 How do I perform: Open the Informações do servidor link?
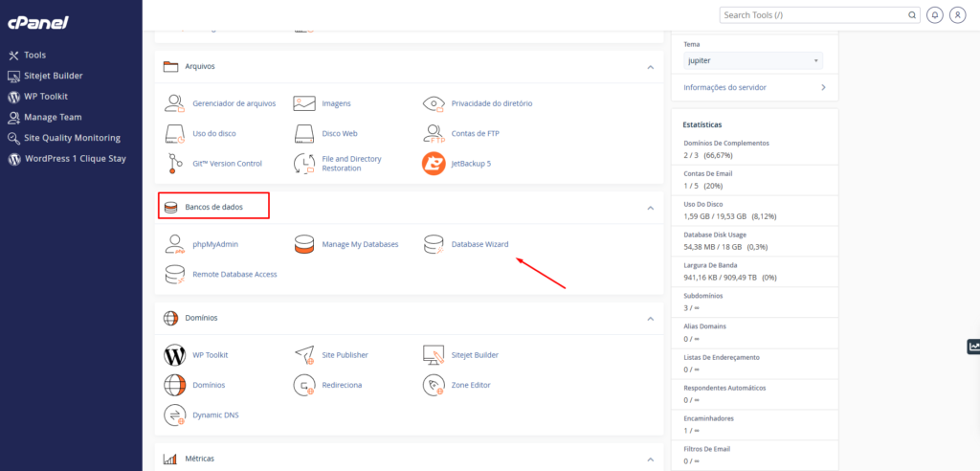[x=755, y=87]
